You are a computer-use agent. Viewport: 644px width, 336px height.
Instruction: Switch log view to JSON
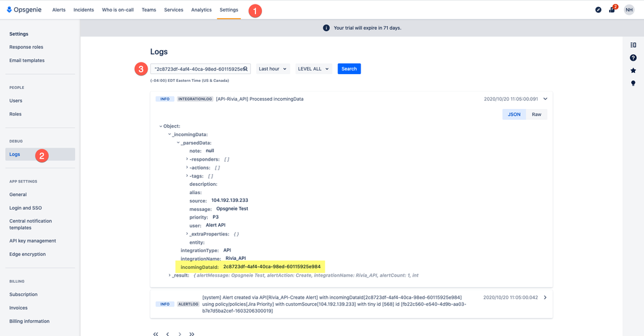pos(514,114)
